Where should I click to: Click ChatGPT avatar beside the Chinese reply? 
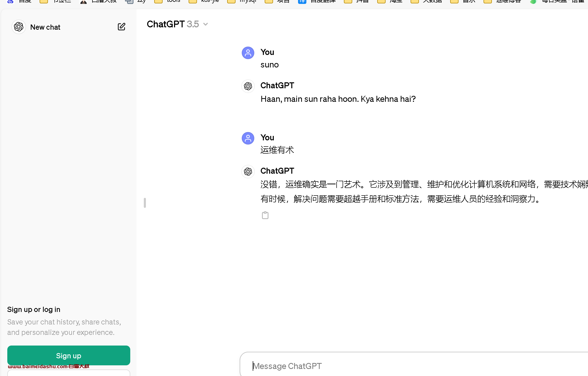coord(248,172)
